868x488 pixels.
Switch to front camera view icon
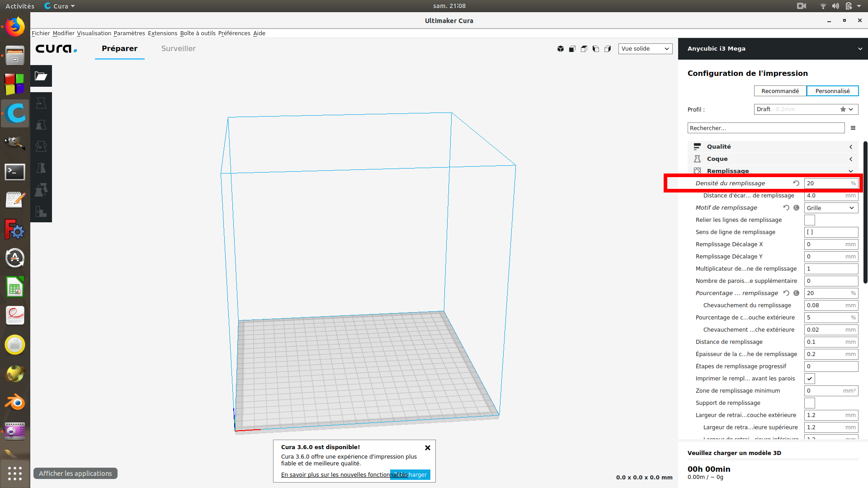572,49
